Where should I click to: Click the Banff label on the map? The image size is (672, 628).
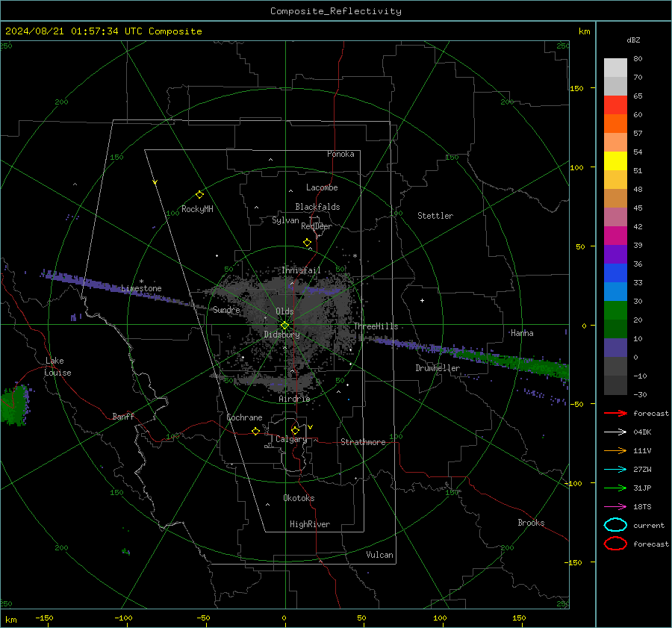click(x=123, y=416)
